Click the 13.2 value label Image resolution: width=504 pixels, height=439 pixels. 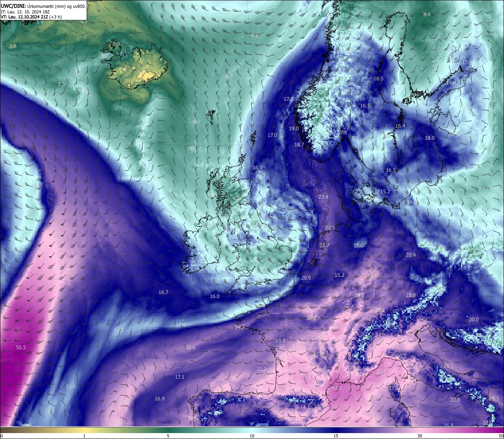(393, 388)
